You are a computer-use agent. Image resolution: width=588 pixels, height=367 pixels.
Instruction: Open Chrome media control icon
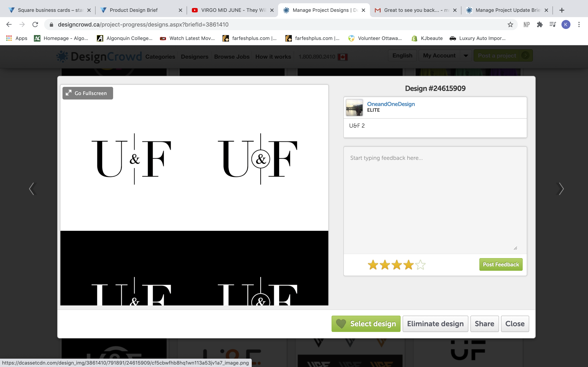[552, 24]
